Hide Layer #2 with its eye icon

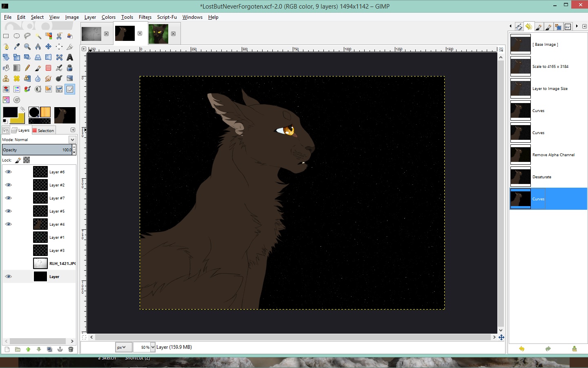pyautogui.click(x=8, y=185)
